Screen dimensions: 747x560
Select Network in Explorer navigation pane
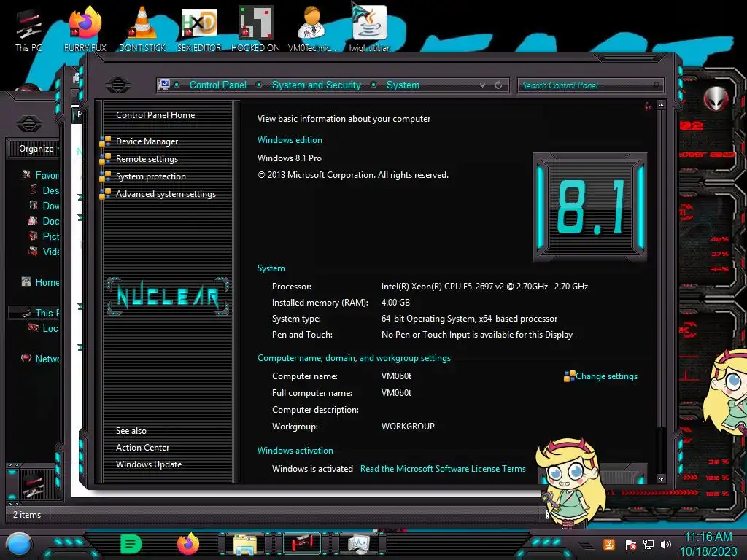pos(47,359)
